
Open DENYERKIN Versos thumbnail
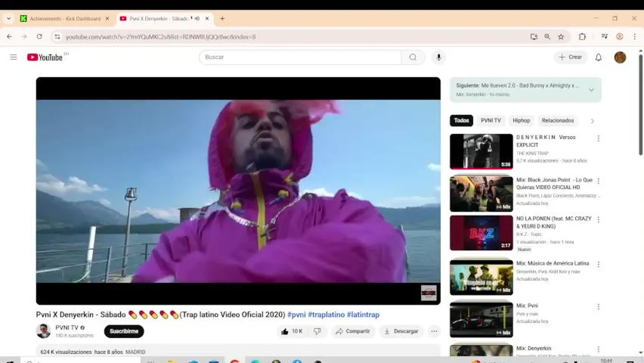click(481, 151)
